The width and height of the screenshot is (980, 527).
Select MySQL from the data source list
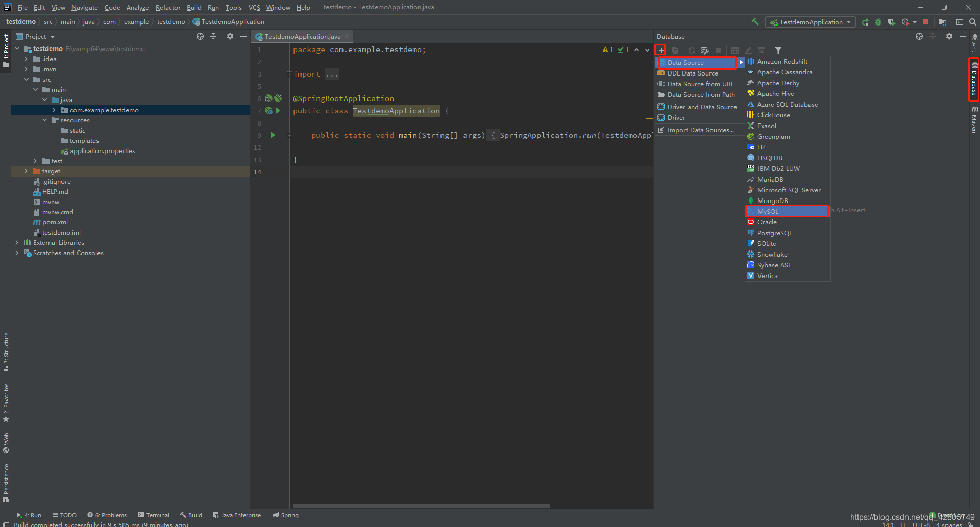787,211
